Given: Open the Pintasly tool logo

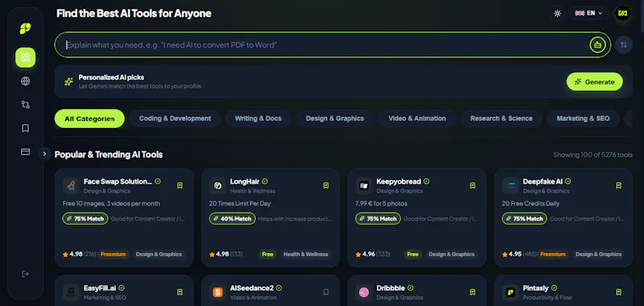Looking at the screenshot, I should point(510,292).
